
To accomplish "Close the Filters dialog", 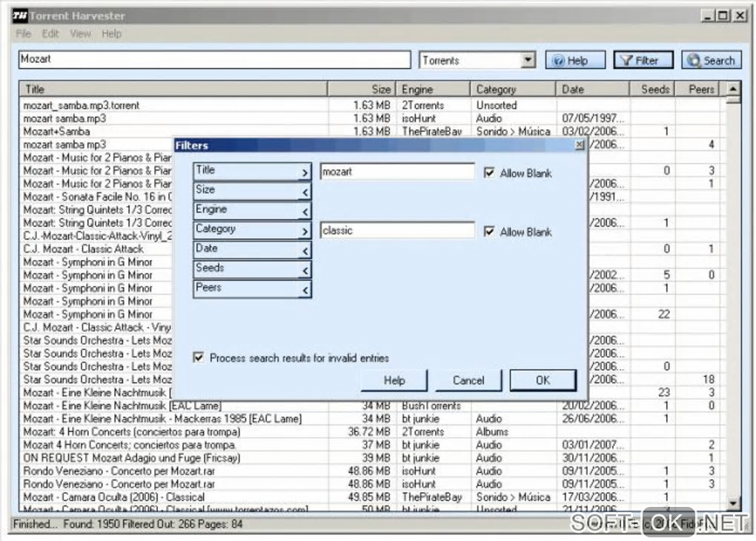I will (580, 145).
